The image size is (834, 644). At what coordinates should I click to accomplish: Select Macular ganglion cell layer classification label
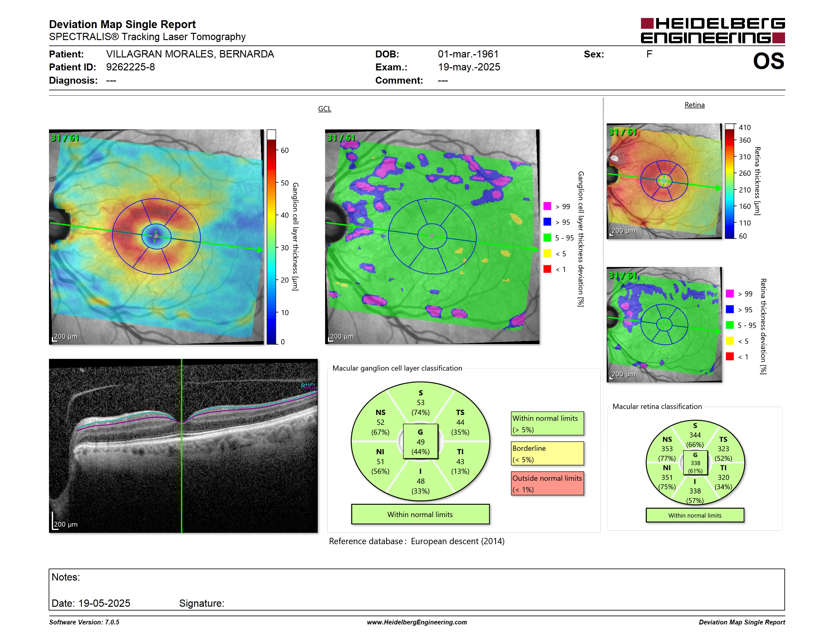(397, 368)
